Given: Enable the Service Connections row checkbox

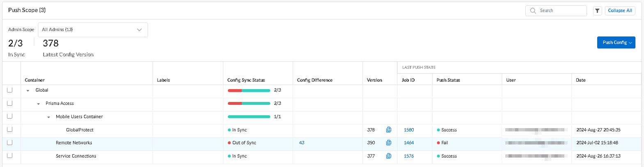Looking at the screenshot, I should click(x=10, y=156).
